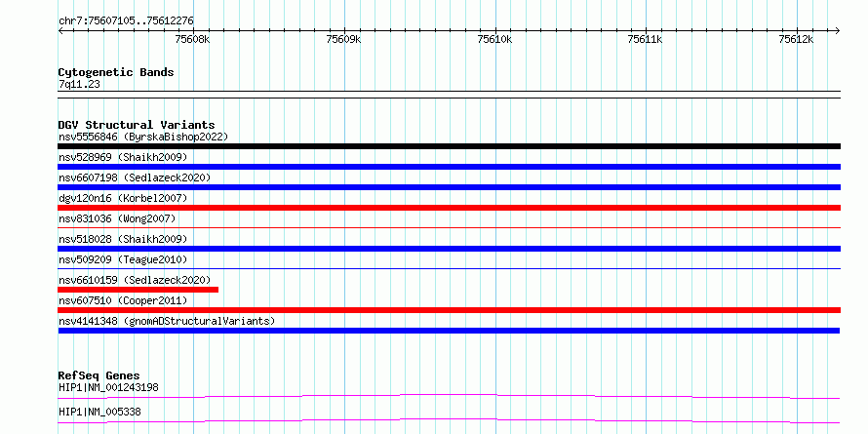Viewport: 868px width, 434px height.
Task: Open variant nsv6610159 (Sedlazeck2020) label
Action: (135, 280)
